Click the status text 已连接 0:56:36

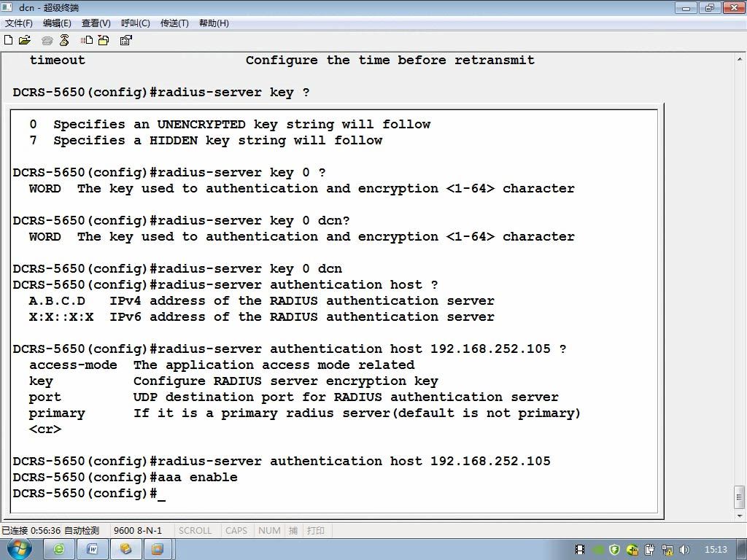(x=31, y=531)
